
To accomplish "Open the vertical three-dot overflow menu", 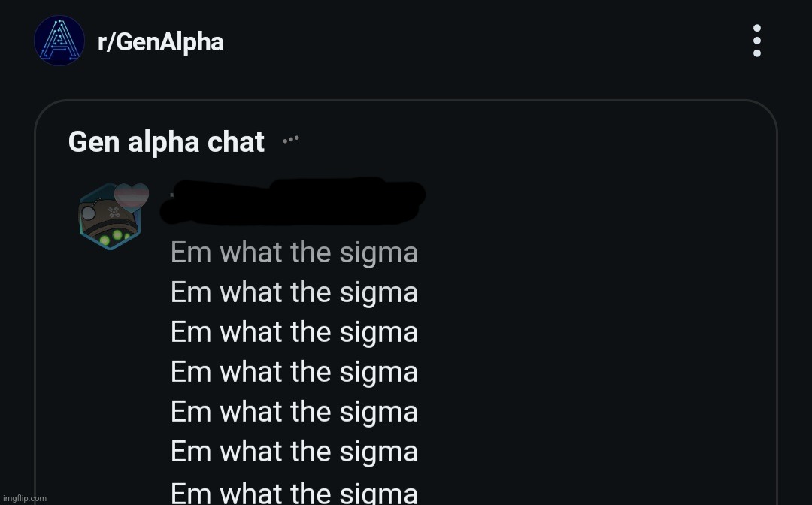I will (x=756, y=40).
